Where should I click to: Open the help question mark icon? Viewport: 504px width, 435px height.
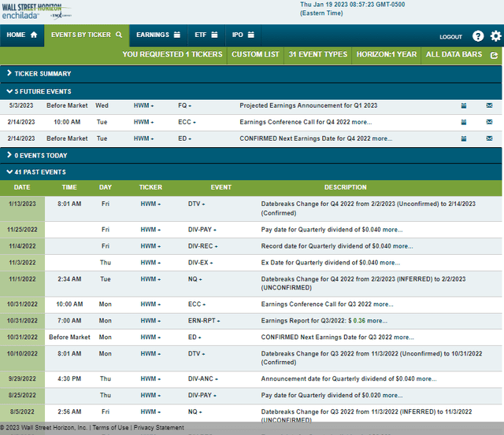478,36
